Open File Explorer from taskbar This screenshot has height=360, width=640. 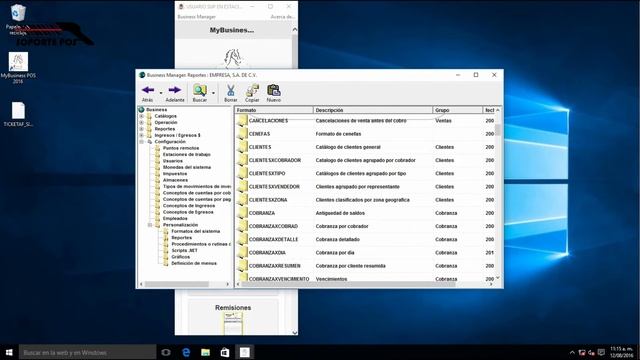tap(205, 352)
